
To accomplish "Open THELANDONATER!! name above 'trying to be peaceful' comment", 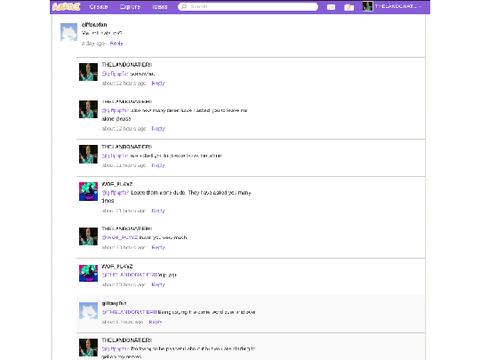I will tap(127, 340).
